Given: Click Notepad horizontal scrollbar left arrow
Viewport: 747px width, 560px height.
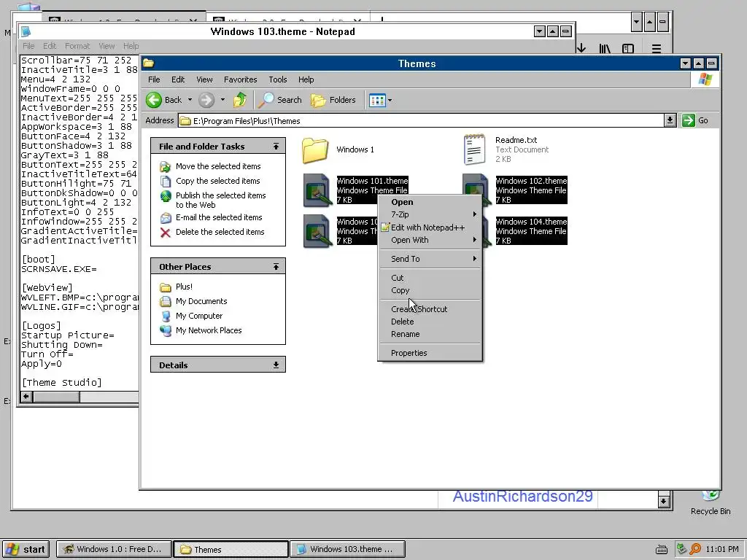Looking at the screenshot, I should tap(26, 396).
